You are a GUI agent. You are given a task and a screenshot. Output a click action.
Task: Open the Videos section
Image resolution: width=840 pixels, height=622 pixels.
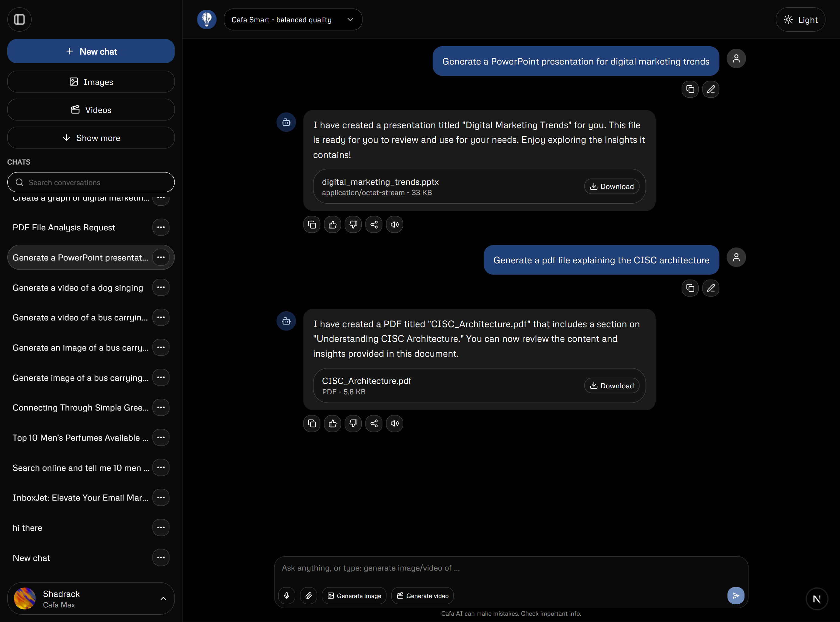[x=91, y=110]
